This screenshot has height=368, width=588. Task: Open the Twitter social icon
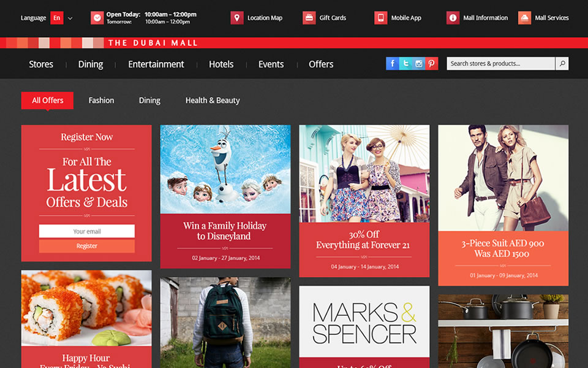point(405,63)
